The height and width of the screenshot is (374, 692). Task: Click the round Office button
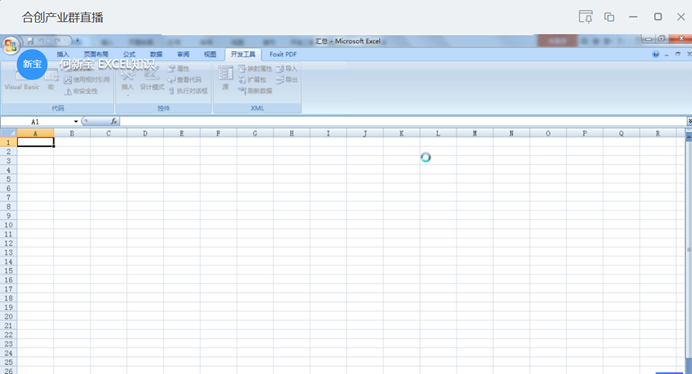pos(10,45)
